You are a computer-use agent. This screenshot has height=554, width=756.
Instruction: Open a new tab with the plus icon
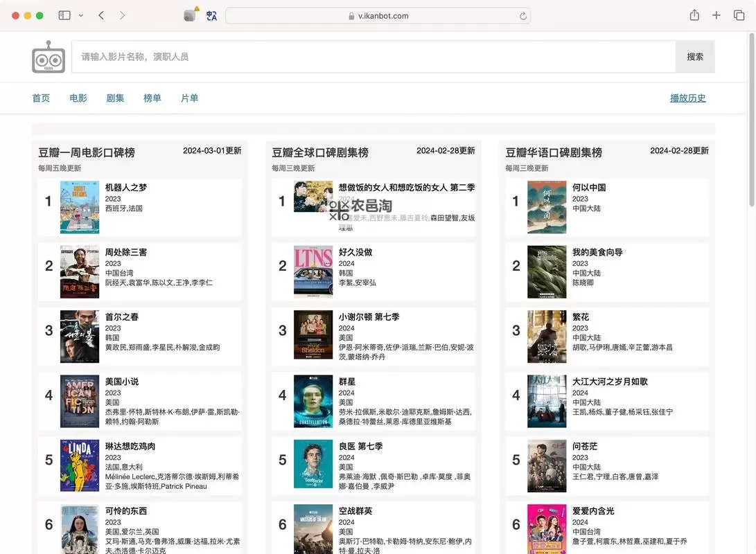click(x=717, y=15)
